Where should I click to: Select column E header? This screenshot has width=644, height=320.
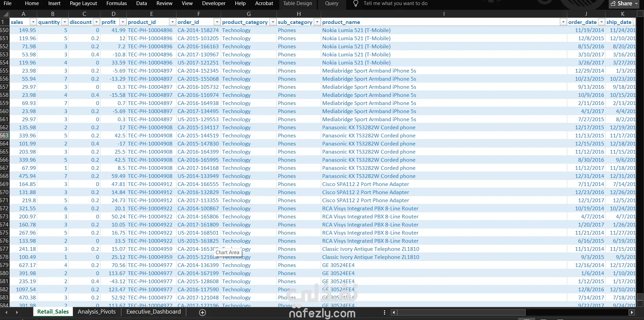coord(151,14)
